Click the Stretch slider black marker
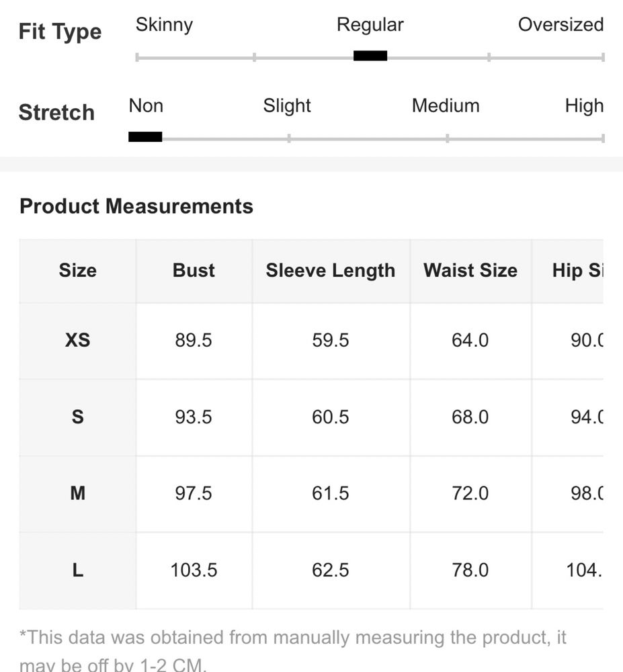Viewport: 623px width, 672px height. [145, 136]
